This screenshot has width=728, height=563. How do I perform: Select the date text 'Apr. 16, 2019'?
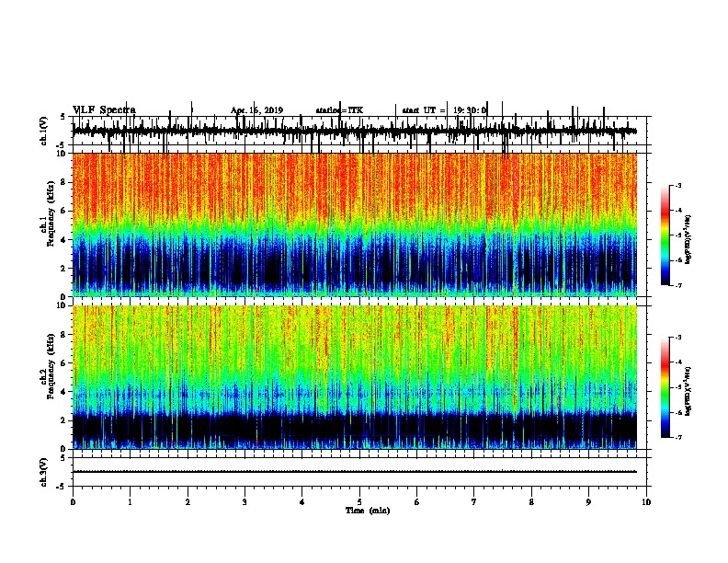(x=256, y=110)
